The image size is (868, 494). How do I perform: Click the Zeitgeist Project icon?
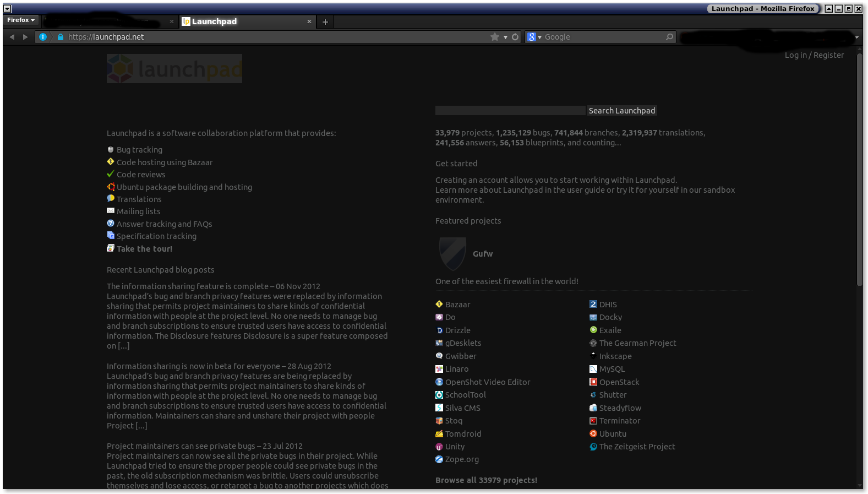593,447
